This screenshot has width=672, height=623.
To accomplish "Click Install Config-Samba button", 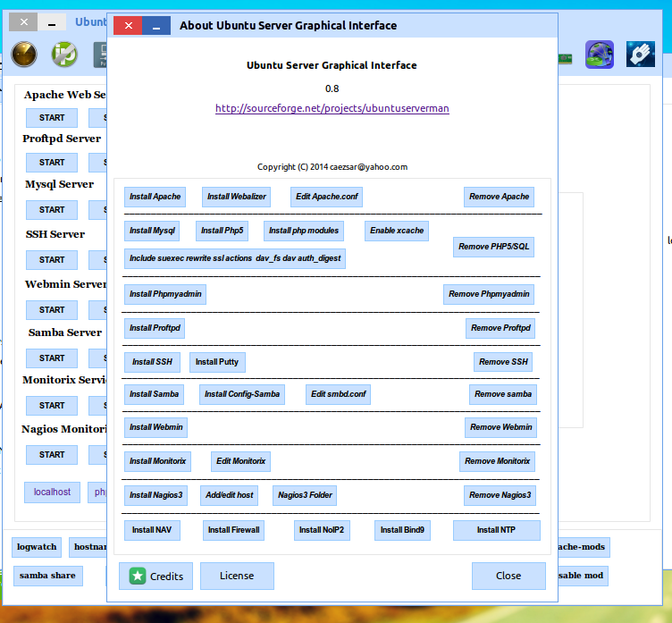I will (x=241, y=394).
